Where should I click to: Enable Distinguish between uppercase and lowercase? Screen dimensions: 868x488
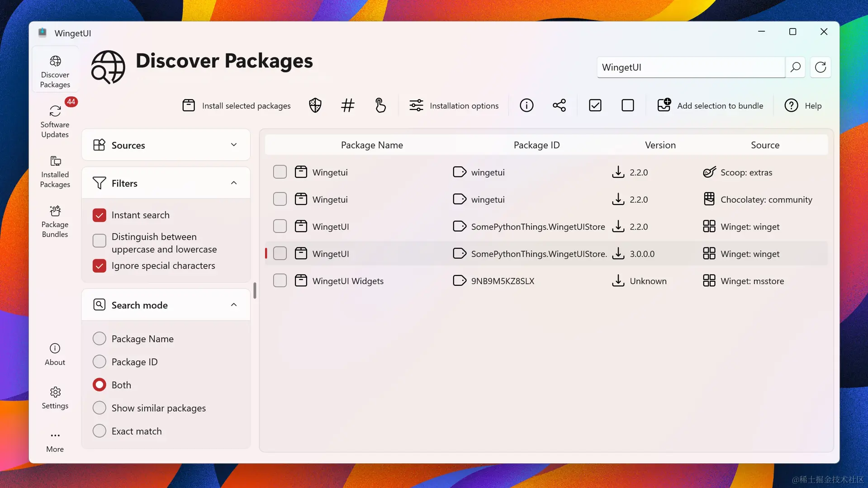100,241
